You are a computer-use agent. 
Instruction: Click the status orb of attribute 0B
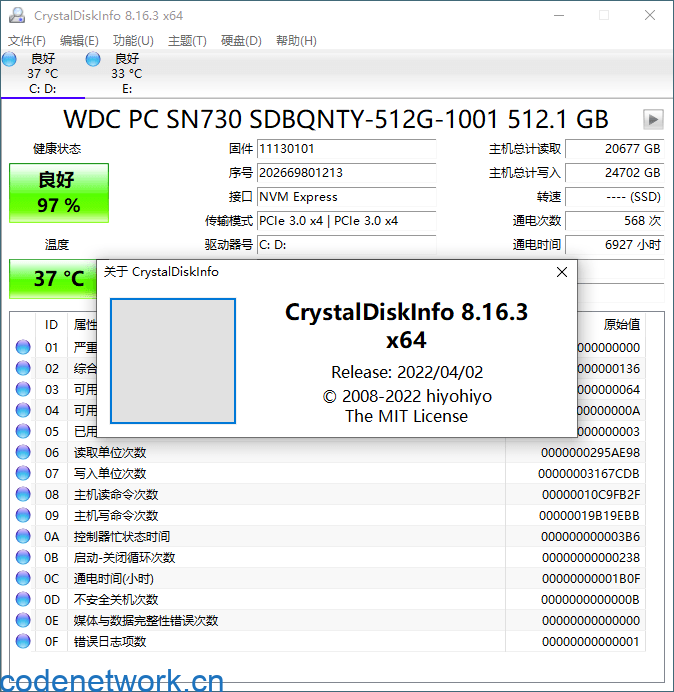point(23,557)
